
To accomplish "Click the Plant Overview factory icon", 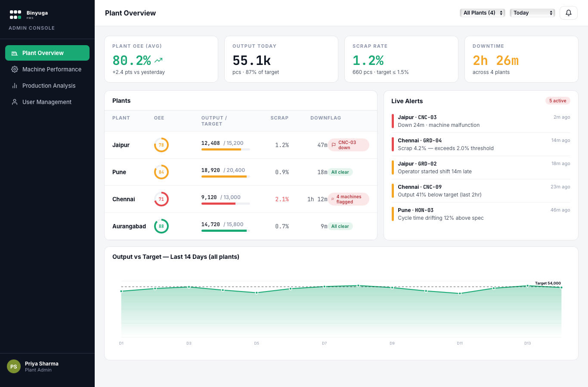I will coord(14,53).
